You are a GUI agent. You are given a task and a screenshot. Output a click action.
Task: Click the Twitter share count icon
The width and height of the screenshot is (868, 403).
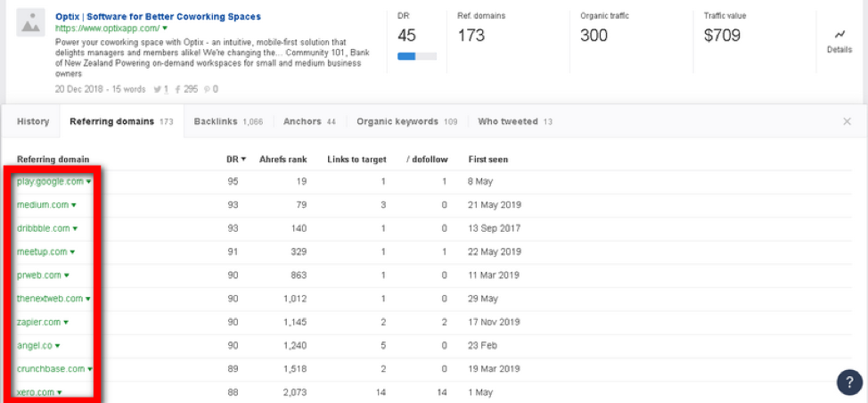tap(157, 89)
